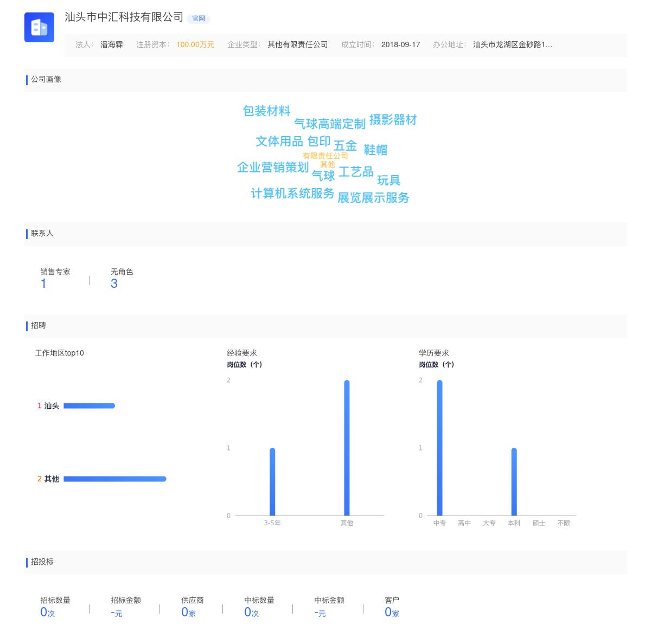The height and width of the screenshot is (644, 651).
Task: Click the 气球高端定制 tag
Action: 330,124
